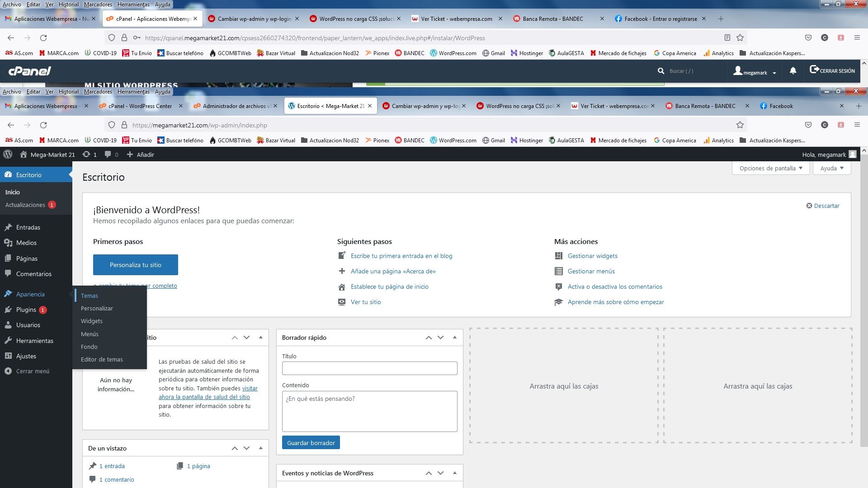This screenshot has width=868, height=488.
Task: Click the Ver tu sitio link
Action: [x=366, y=302]
